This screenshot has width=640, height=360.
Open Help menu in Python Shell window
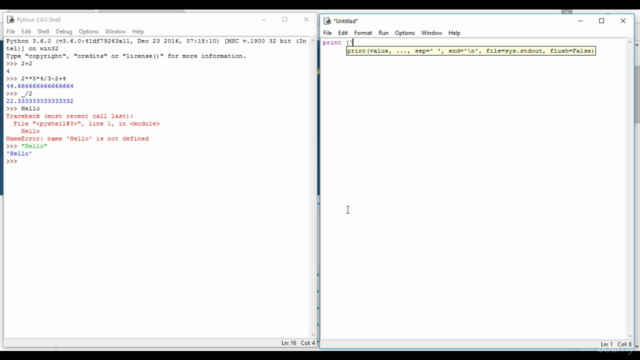[x=138, y=31]
